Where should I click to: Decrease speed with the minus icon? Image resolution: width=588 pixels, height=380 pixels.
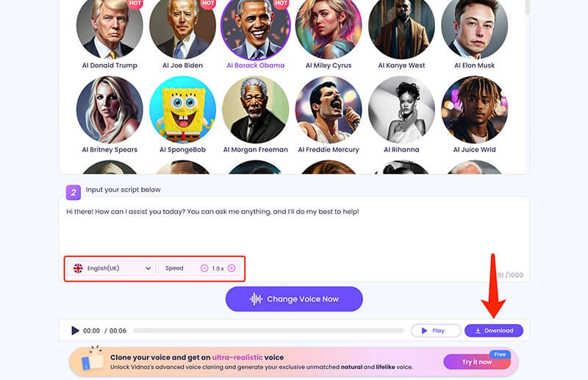[204, 268]
